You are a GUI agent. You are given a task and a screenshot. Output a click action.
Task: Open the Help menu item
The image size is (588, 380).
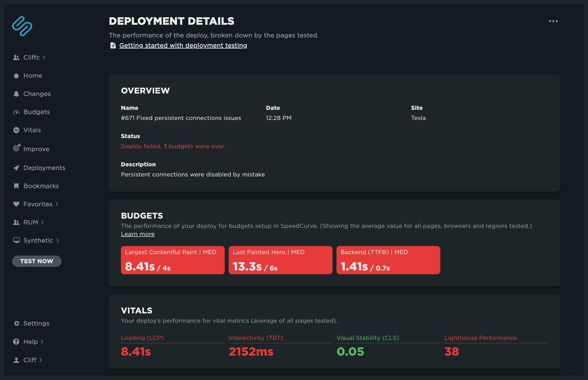point(31,342)
